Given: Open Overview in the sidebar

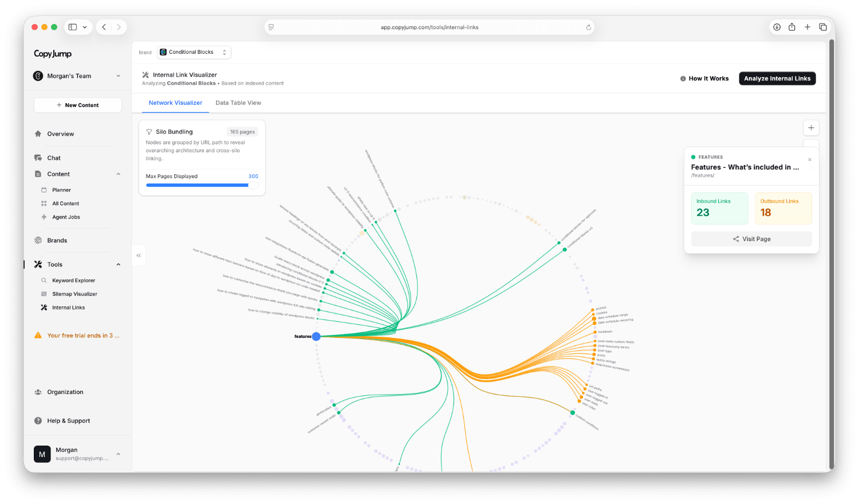Looking at the screenshot, I should pos(61,134).
